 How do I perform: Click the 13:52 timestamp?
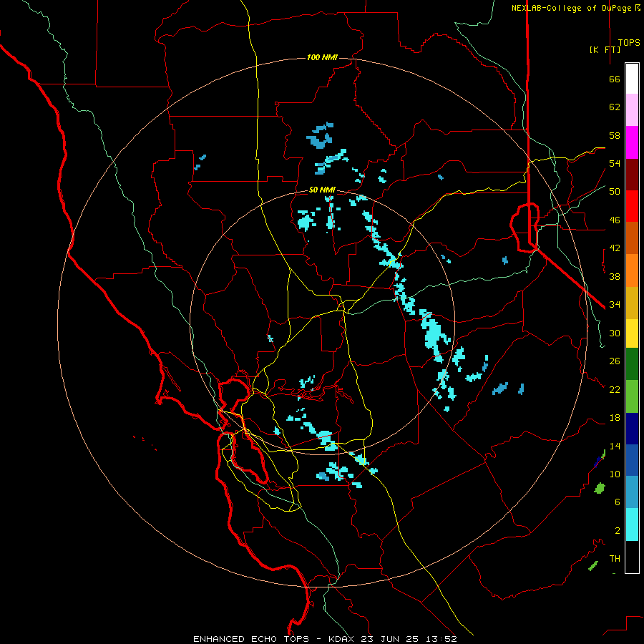[441, 639]
